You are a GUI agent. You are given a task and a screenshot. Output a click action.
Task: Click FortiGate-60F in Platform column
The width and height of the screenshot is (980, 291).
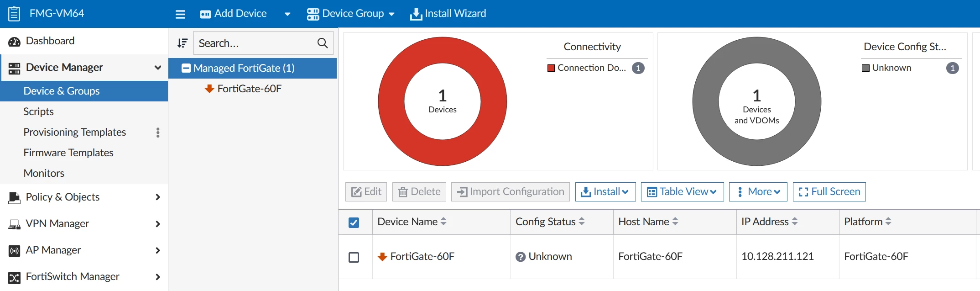pos(876,256)
